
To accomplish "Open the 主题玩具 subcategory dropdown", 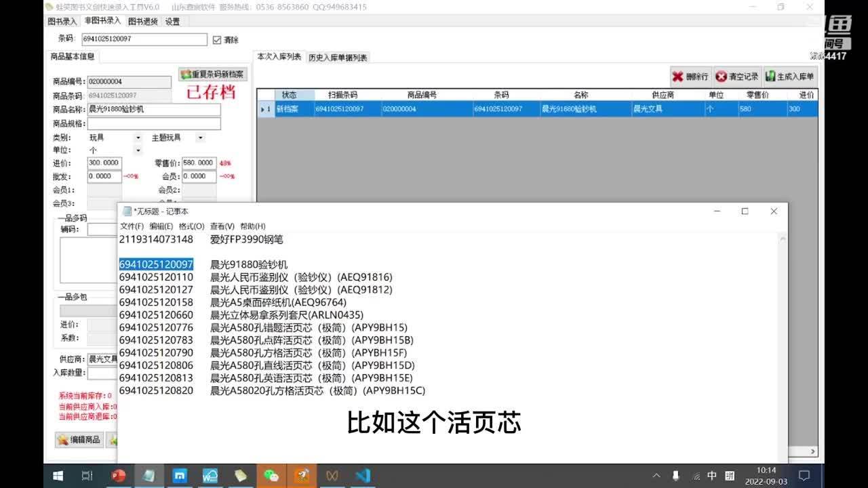I will point(200,138).
